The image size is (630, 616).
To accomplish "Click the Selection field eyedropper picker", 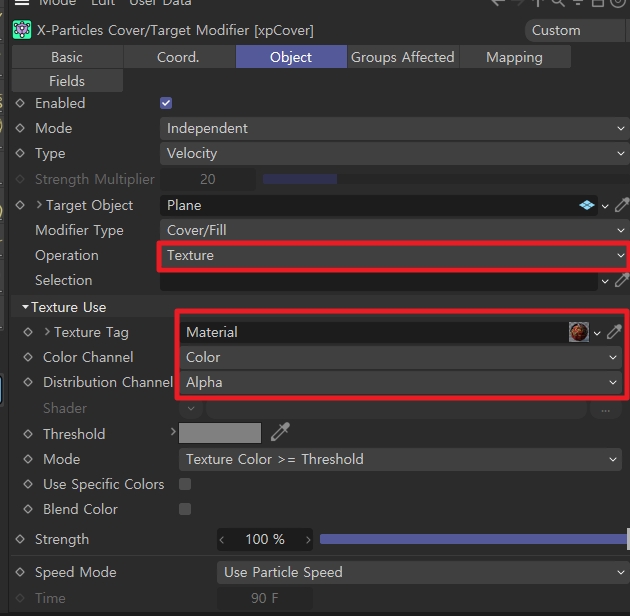I will coord(621,281).
